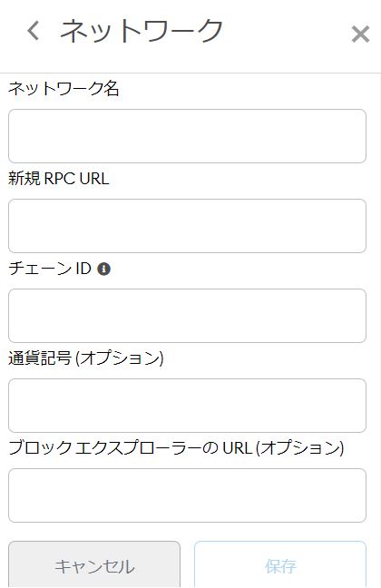
Task: Go back using the left chevron arrow
Action: click(x=33, y=30)
